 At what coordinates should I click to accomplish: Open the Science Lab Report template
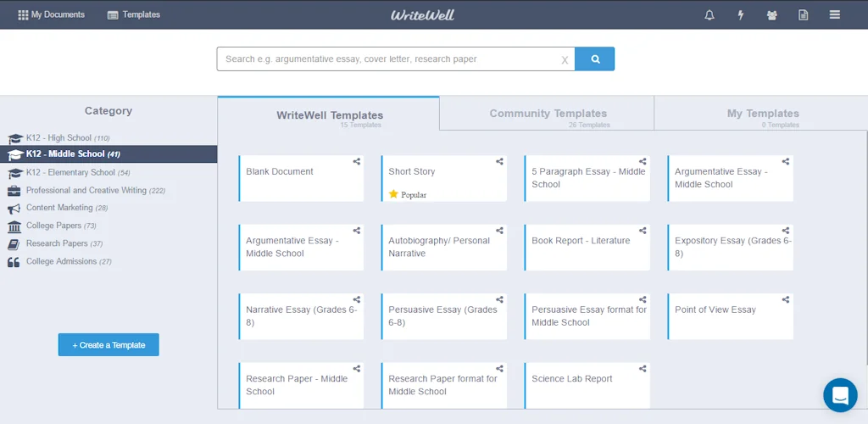(587, 385)
